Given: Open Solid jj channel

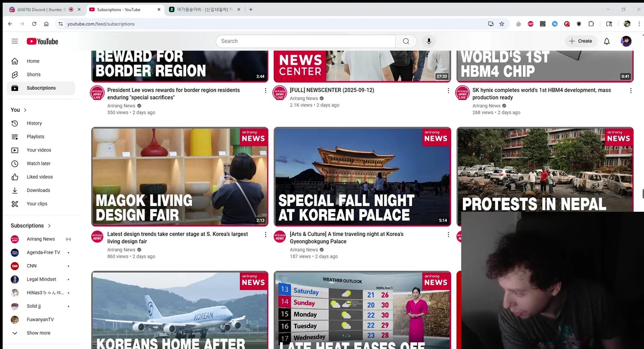Looking at the screenshot, I should [41, 306].
